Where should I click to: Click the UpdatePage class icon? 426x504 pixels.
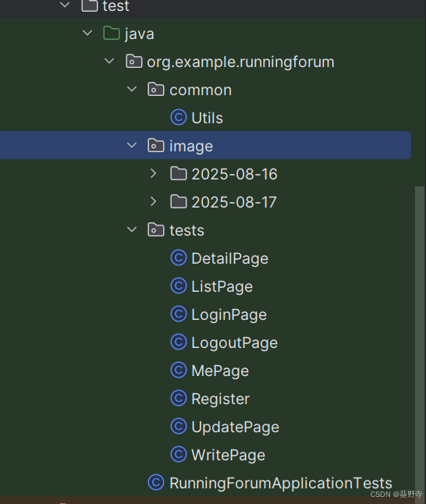click(179, 426)
